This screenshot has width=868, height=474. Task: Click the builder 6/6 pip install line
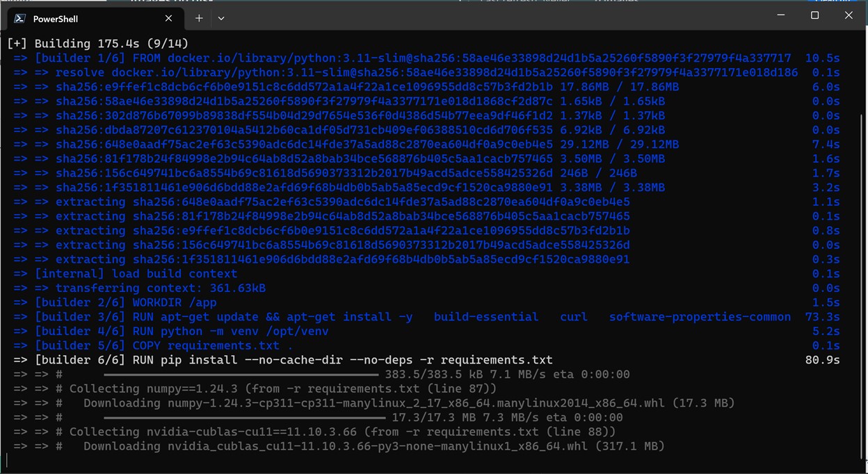pos(278,359)
